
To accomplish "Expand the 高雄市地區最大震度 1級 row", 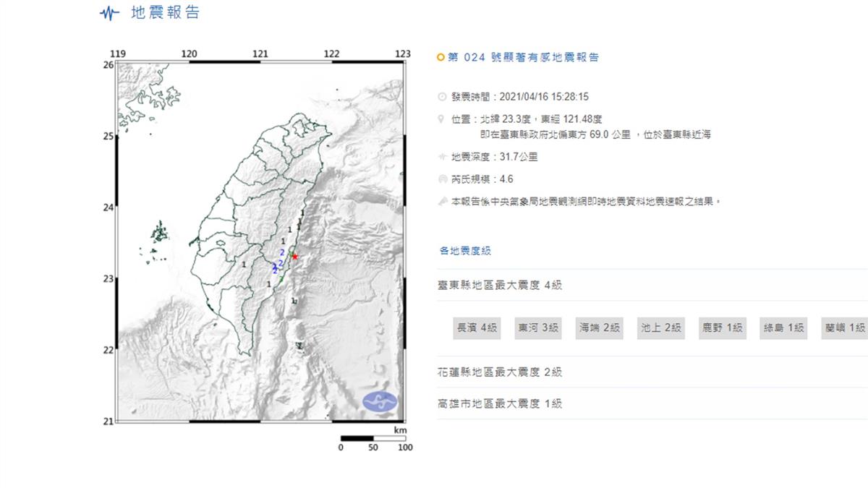I will click(x=500, y=404).
